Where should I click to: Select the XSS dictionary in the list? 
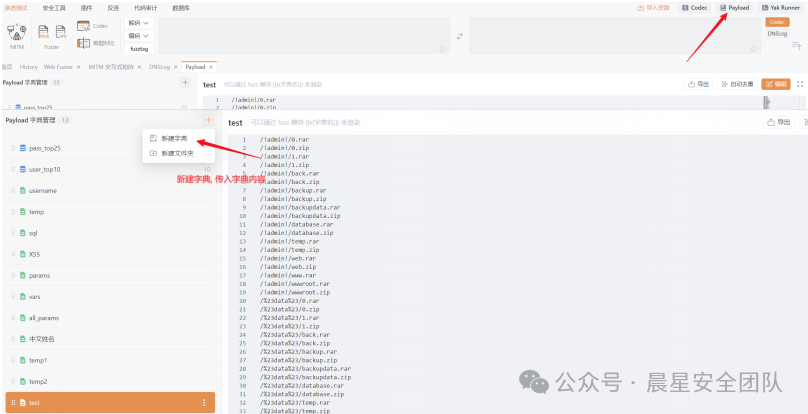pyautogui.click(x=34, y=254)
